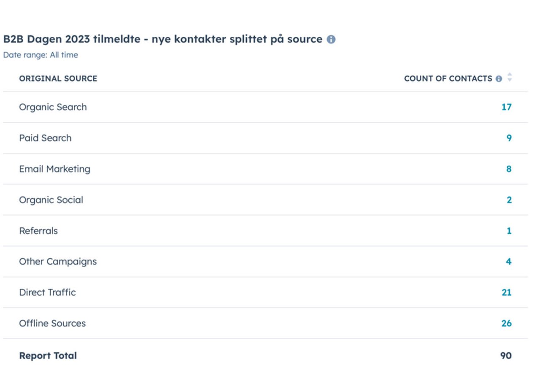This screenshot has width=535, height=392.
Task: Open the 9 Paid Search contacts
Action: (x=509, y=138)
